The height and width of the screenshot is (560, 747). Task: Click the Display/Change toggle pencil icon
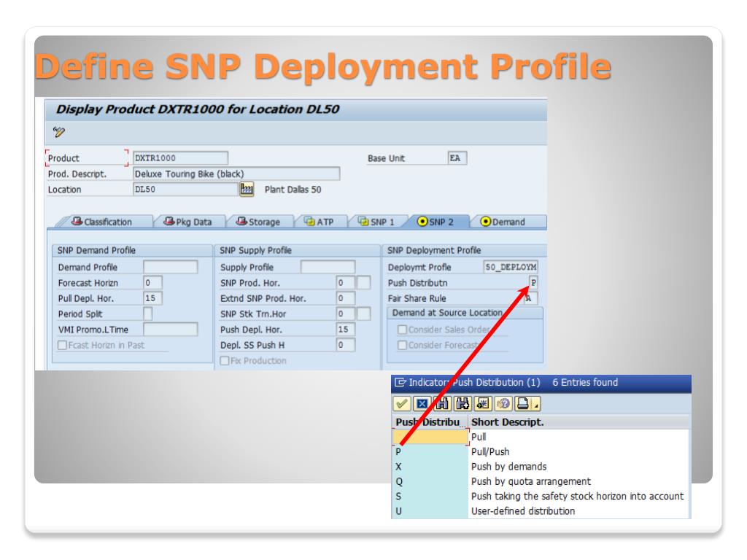point(58,132)
